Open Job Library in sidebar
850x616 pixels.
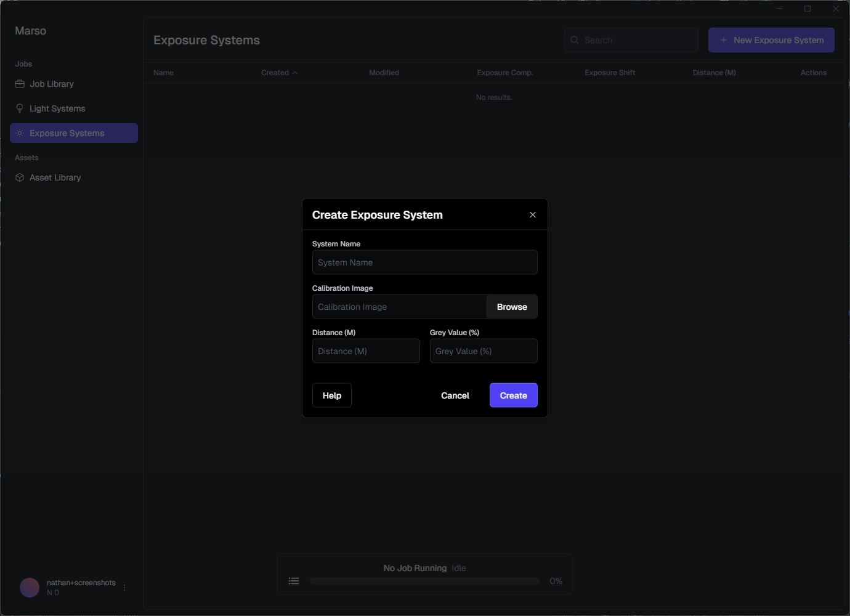[x=52, y=84]
